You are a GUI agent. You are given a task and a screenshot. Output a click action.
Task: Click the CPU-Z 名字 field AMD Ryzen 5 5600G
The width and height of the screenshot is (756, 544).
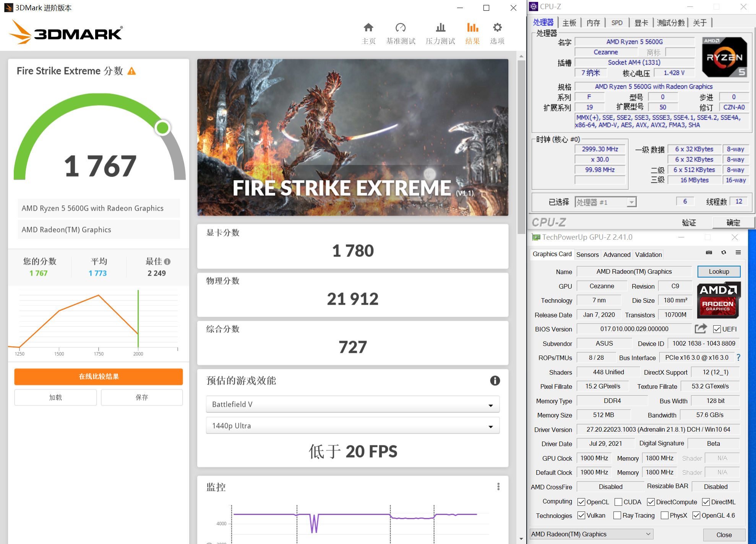point(634,42)
